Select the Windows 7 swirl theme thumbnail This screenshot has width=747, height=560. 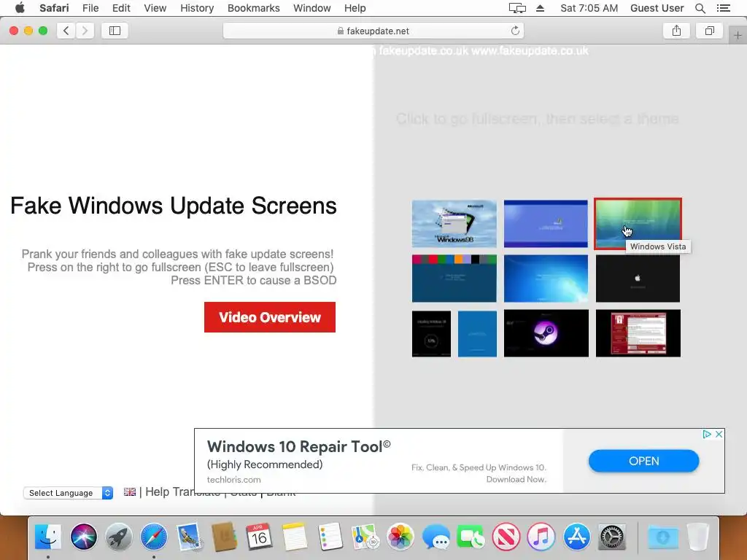click(x=546, y=279)
